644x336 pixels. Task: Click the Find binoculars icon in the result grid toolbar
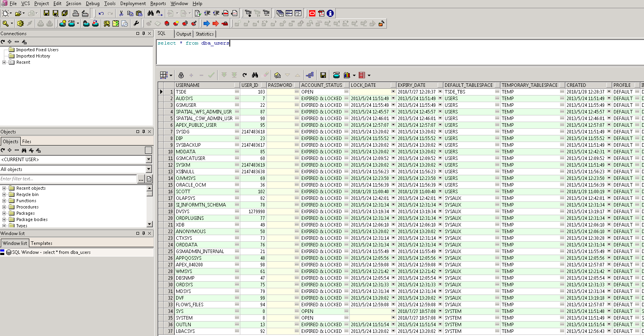coord(255,75)
